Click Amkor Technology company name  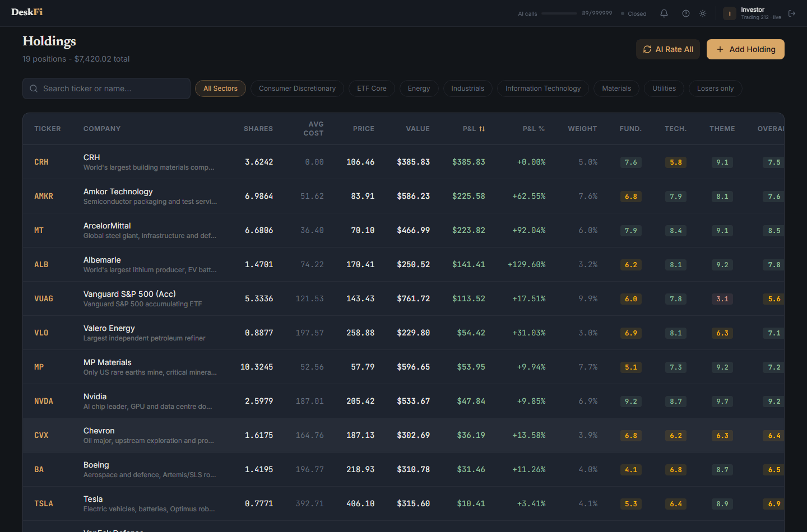coord(118,192)
